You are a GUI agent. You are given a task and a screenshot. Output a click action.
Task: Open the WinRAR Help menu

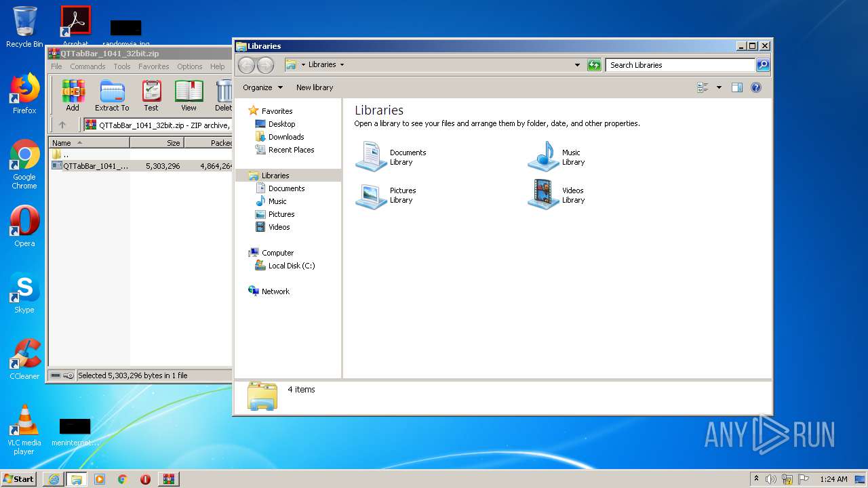tap(217, 66)
